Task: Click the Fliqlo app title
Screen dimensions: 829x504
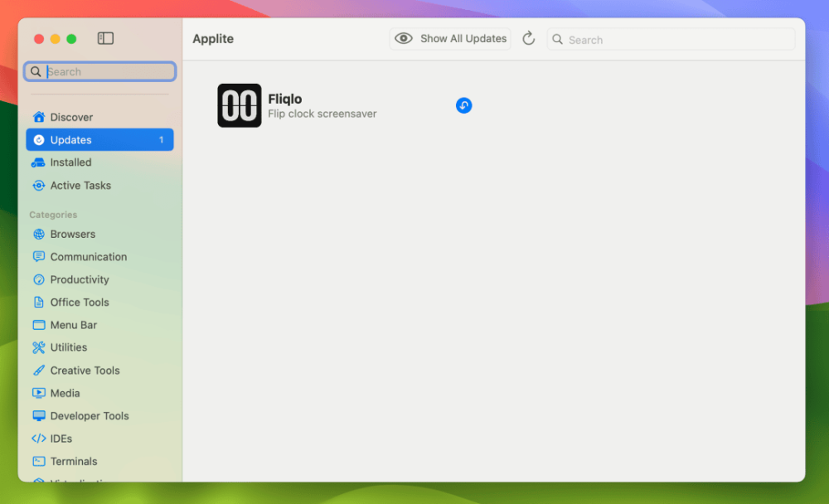Action: click(284, 99)
